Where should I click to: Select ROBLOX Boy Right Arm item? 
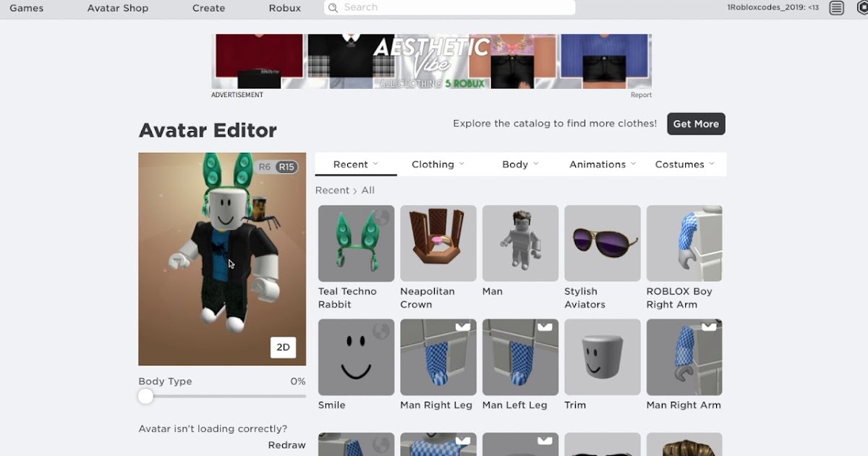coord(684,243)
